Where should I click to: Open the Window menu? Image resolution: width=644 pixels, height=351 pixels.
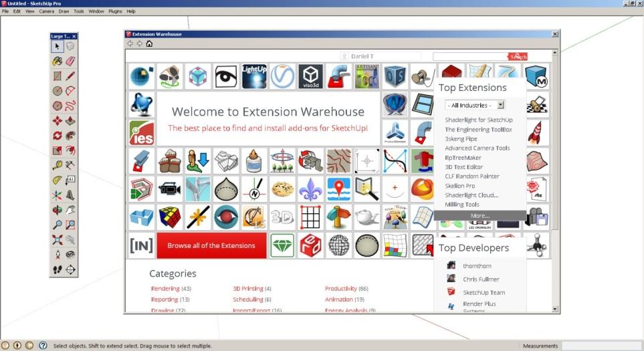click(96, 11)
